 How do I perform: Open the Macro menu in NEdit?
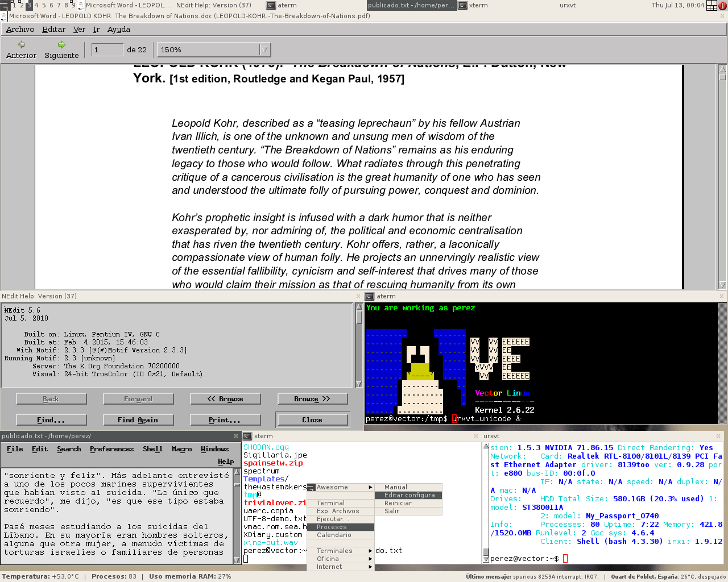[x=182, y=449]
